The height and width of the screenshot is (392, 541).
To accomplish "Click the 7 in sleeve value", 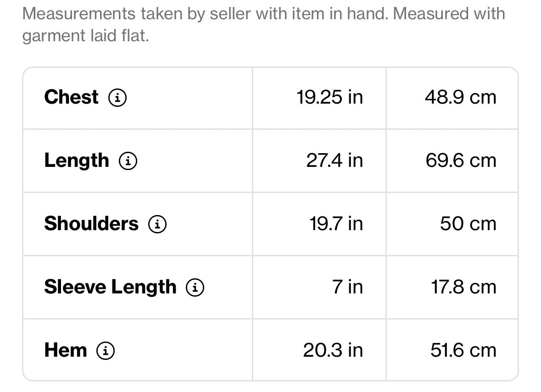I will tap(347, 287).
